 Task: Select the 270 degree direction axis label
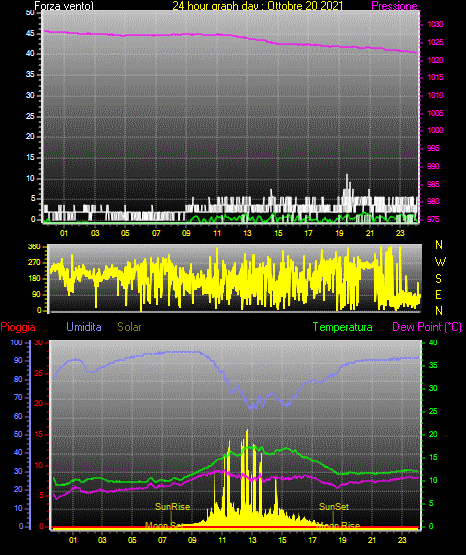click(34, 263)
